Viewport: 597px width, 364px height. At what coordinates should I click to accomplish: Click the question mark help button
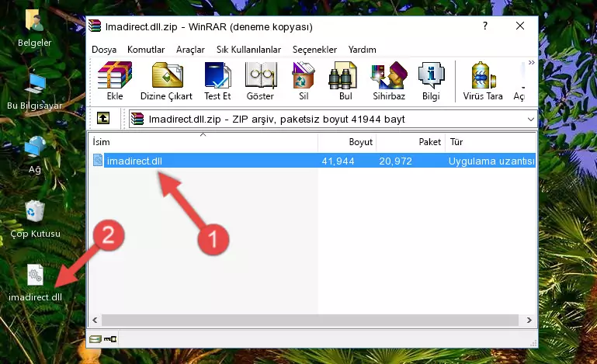pos(485,26)
